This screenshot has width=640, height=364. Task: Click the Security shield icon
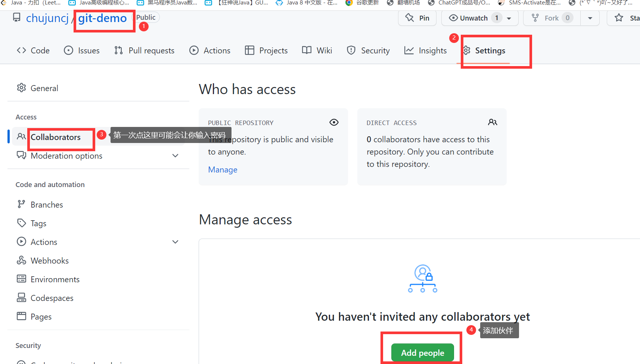tap(351, 50)
